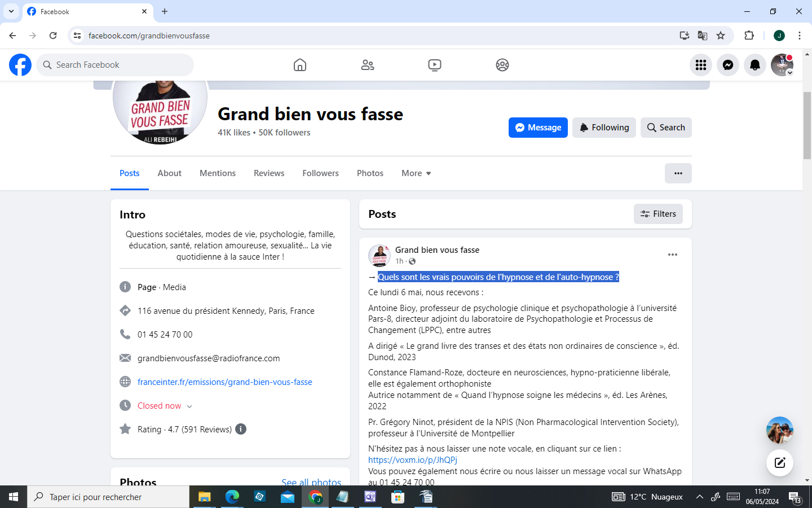Click See all photos link
This screenshot has height=508, width=812.
311,482
